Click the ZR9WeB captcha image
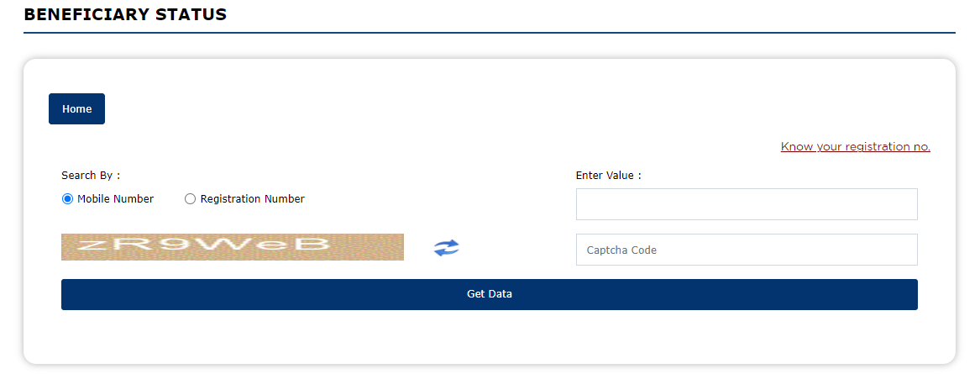980x374 pixels. (x=233, y=247)
